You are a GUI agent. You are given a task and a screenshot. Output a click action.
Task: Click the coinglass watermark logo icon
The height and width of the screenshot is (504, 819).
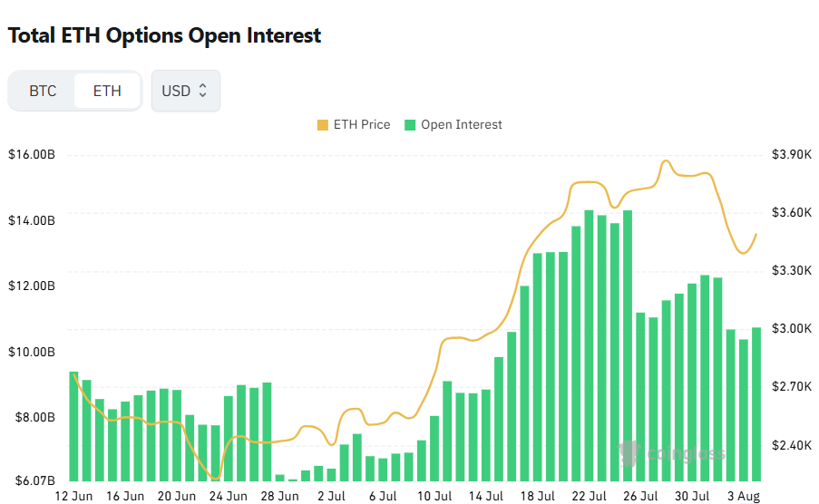pyautogui.click(x=629, y=453)
